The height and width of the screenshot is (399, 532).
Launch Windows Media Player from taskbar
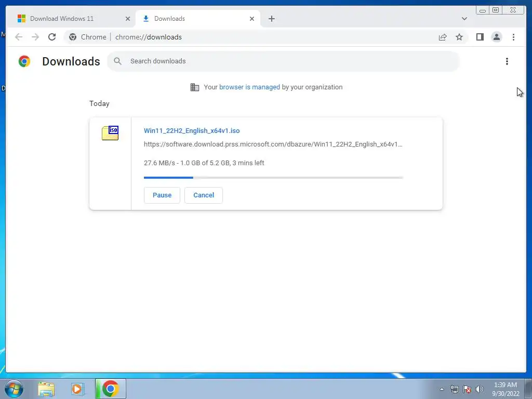(x=77, y=389)
